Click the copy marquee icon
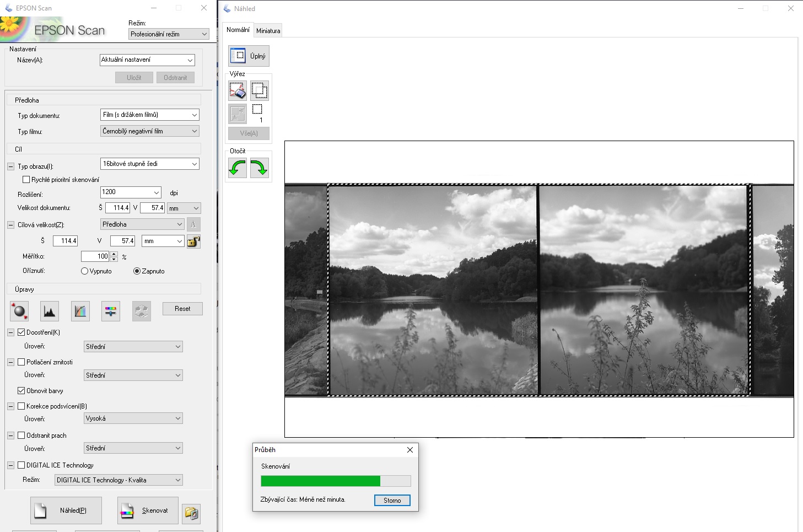The width and height of the screenshot is (803, 532). pos(260,90)
